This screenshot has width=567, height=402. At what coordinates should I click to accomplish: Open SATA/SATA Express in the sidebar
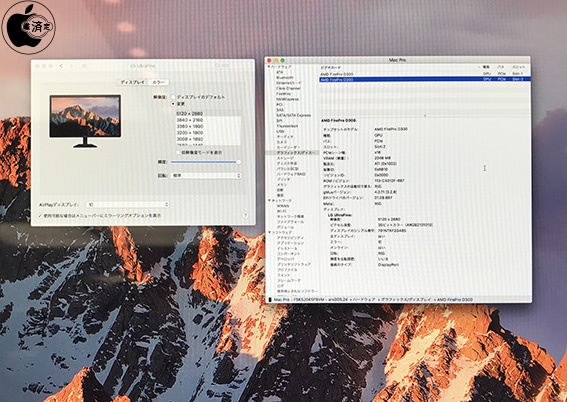(x=293, y=115)
